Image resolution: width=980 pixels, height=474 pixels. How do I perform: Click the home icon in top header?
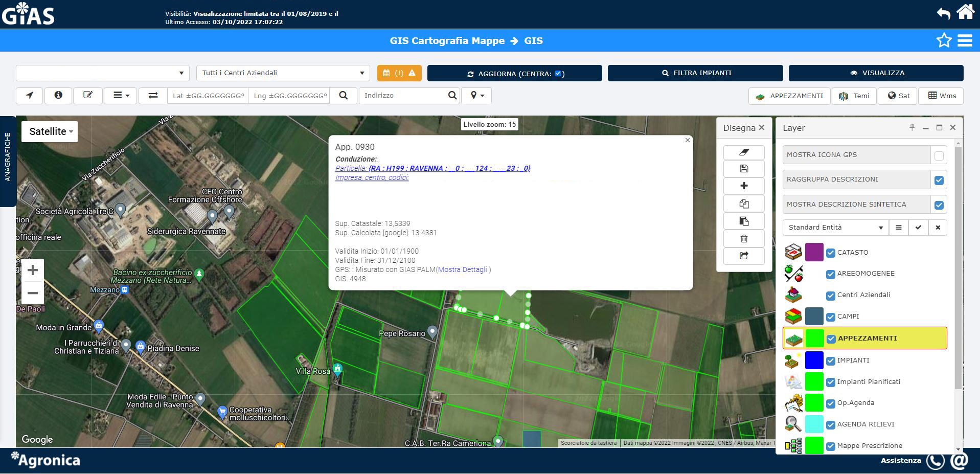(965, 12)
